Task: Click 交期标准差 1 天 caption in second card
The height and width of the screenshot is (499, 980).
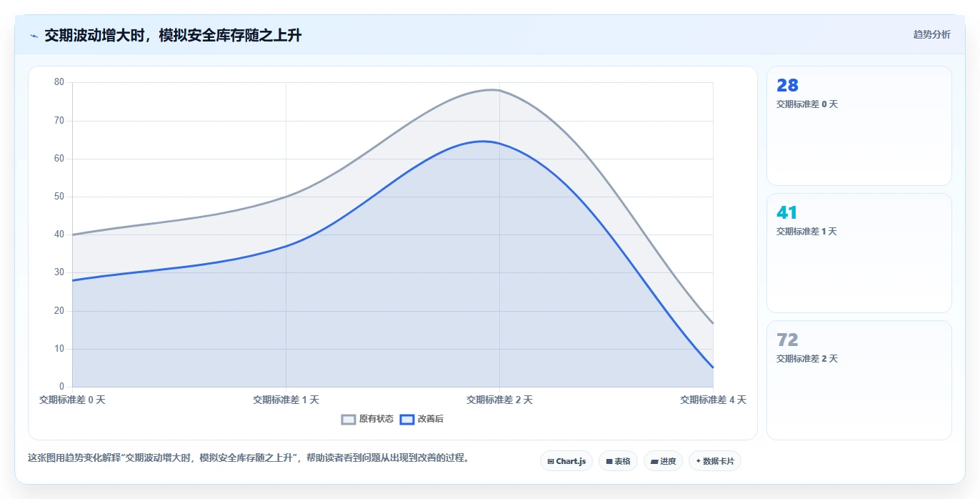Action: (x=807, y=232)
